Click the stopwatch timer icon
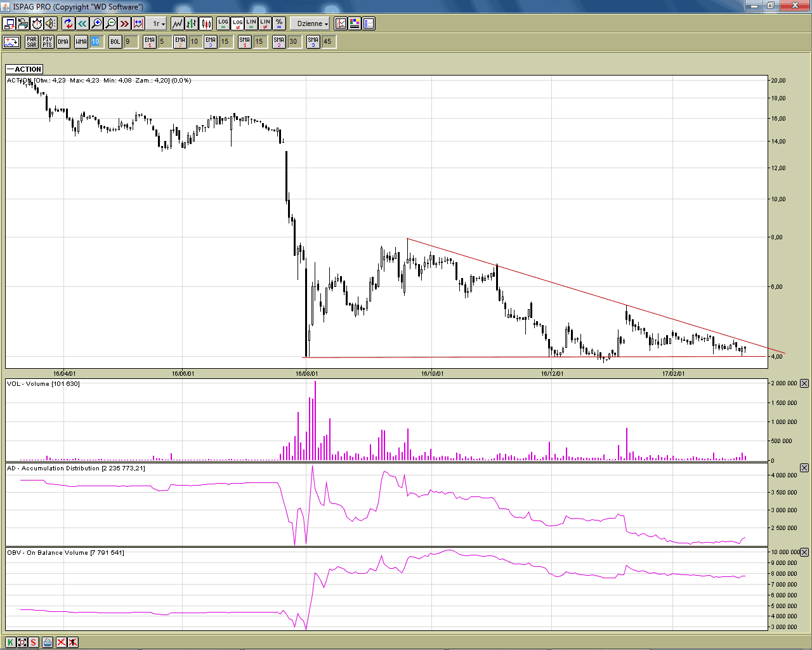Image resolution: width=812 pixels, height=650 pixels. click(x=37, y=23)
